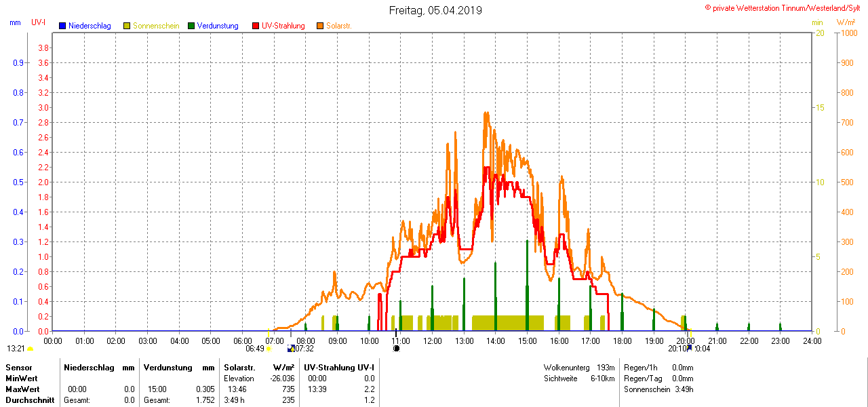This screenshot has width=868, height=407.
Task: Click the green Verdunstung legend swatch
Action: click(x=191, y=26)
